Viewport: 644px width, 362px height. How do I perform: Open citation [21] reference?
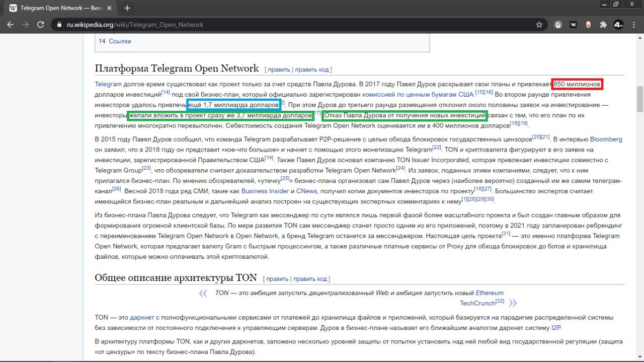[x=545, y=137]
